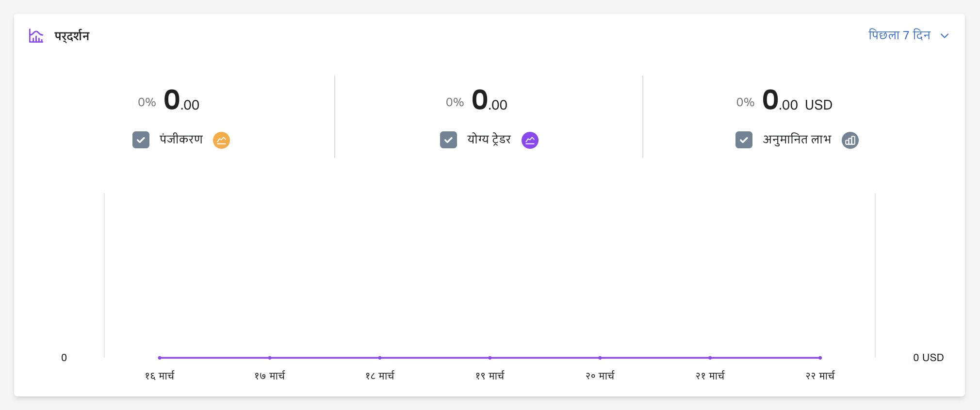Viewport: 980px width, 410px height.
Task: Click the purple line-chart icon beside योग्य ट्रेडर
Action: tap(530, 140)
